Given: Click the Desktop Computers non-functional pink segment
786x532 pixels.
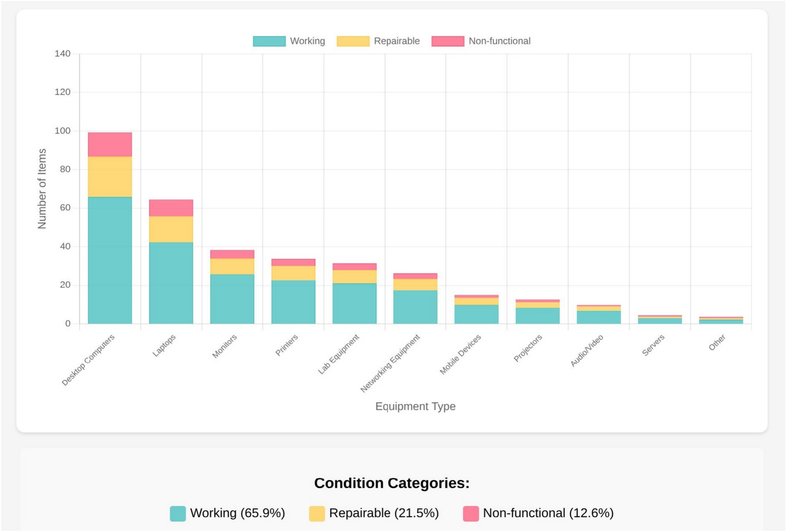Looking at the screenshot, I should [110, 145].
